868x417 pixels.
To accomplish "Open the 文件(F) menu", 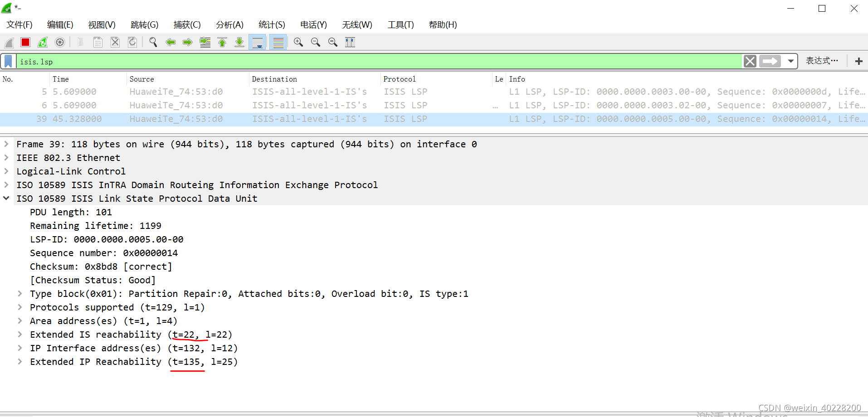I will coord(20,25).
